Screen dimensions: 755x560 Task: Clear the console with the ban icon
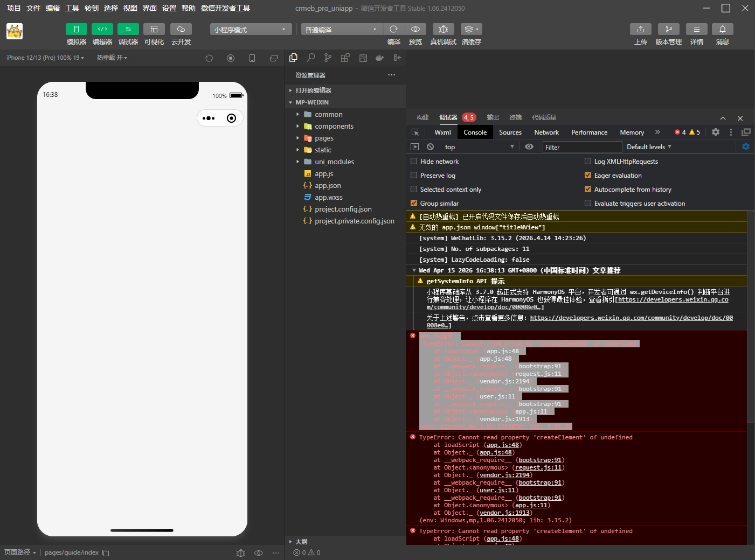pyautogui.click(x=430, y=147)
